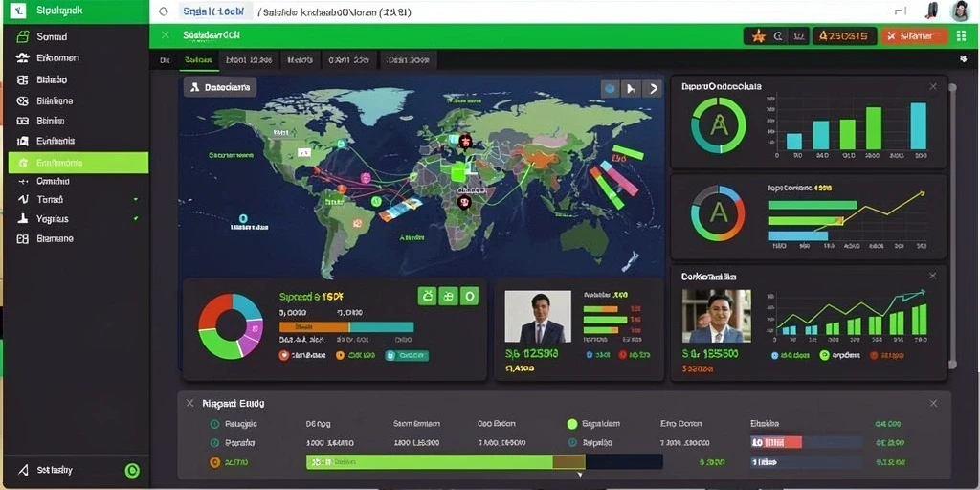Image resolution: width=980 pixels, height=490 pixels.
Task: Switch to the tab right after the active tab
Action: (x=249, y=60)
